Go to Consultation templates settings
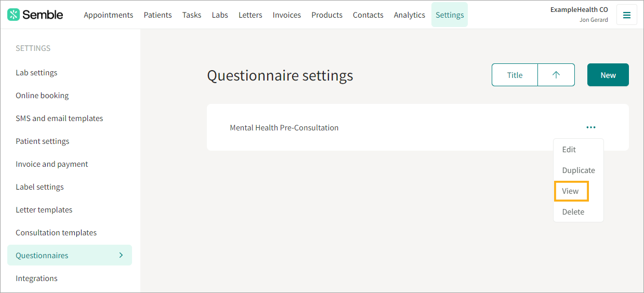 (x=56, y=233)
